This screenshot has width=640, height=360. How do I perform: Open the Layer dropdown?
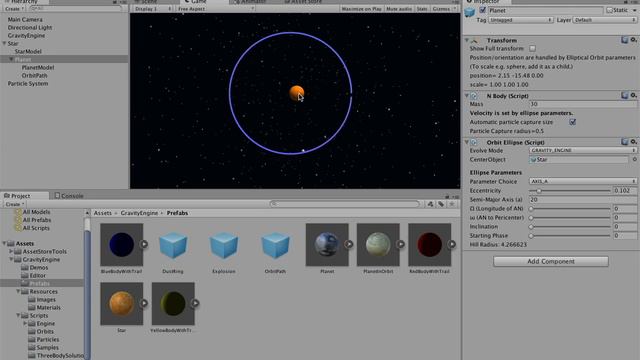point(604,20)
